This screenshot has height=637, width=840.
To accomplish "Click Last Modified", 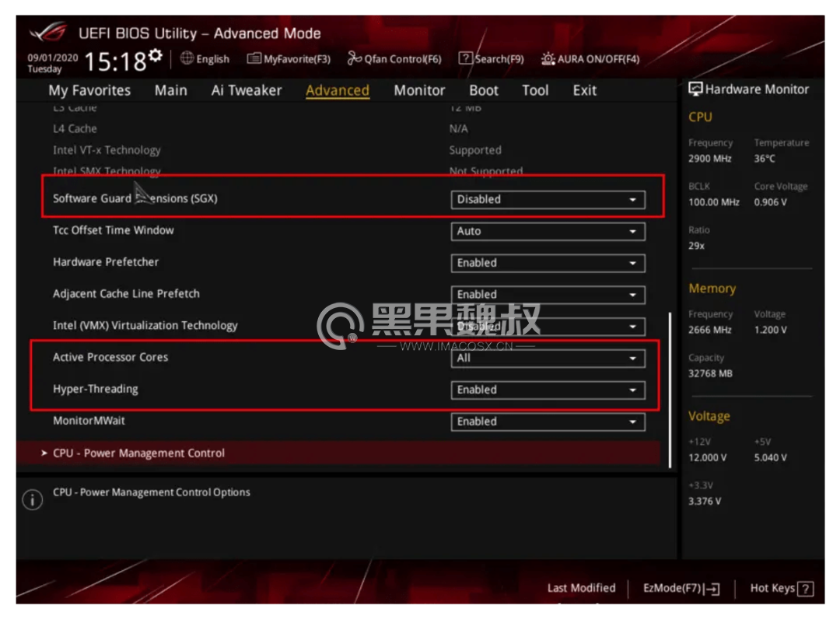I will [581, 588].
